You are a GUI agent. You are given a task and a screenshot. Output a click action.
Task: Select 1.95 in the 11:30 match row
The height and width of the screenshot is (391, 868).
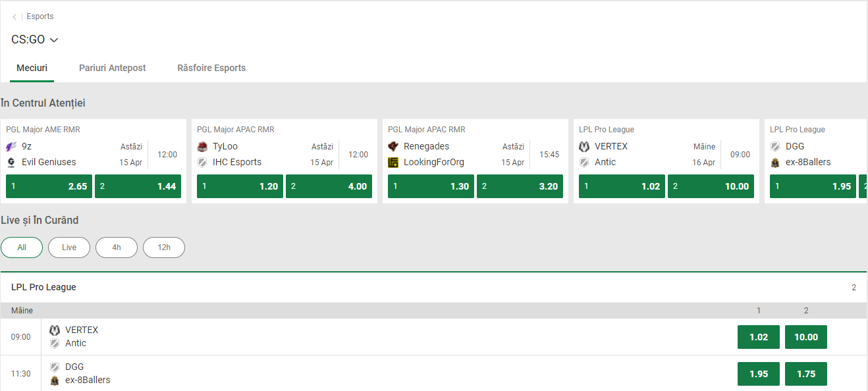(x=759, y=374)
